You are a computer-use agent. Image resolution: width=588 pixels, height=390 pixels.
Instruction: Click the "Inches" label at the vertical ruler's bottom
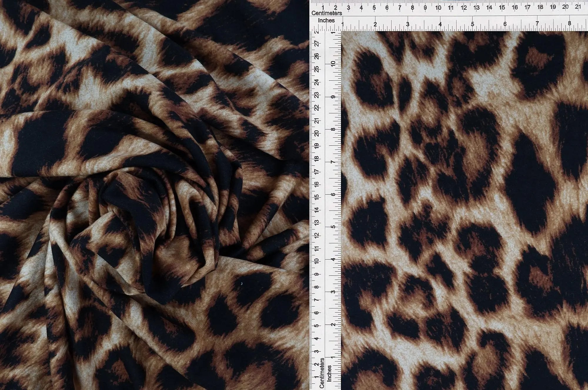(x=329, y=374)
